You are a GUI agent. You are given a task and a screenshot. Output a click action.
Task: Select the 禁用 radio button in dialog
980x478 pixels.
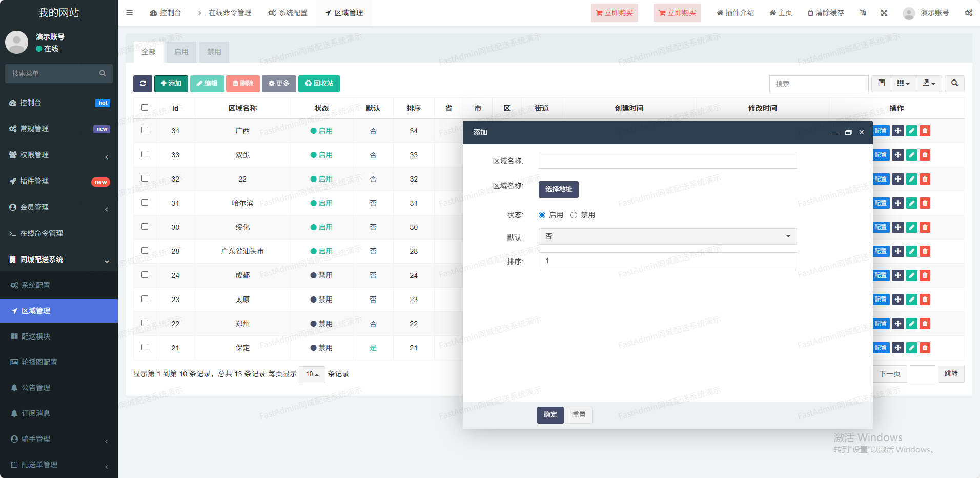[574, 215]
